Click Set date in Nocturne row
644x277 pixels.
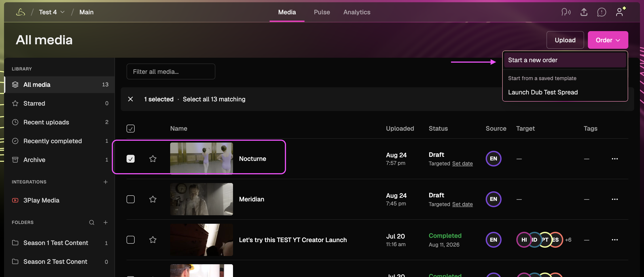[462, 163]
